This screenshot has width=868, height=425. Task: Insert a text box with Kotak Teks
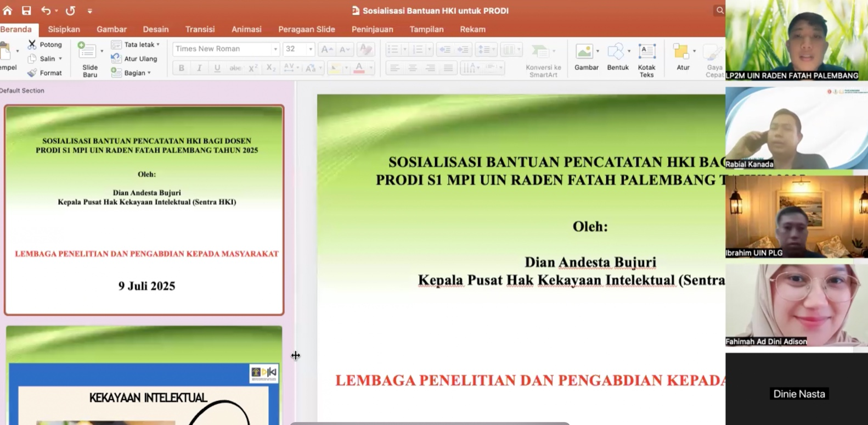click(x=647, y=60)
